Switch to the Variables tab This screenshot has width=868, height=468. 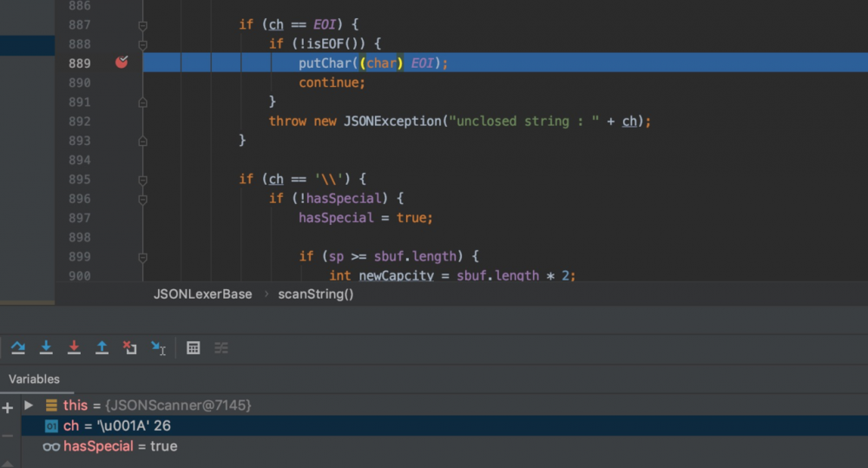35,379
